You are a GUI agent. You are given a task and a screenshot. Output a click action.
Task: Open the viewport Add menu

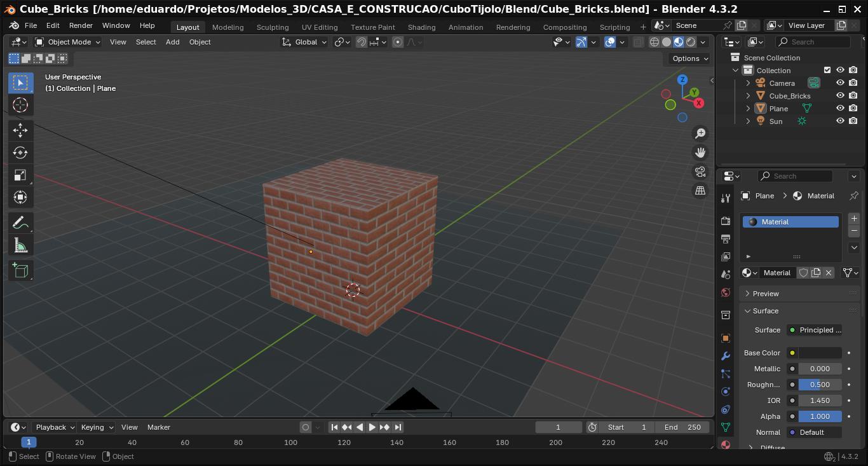click(172, 42)
